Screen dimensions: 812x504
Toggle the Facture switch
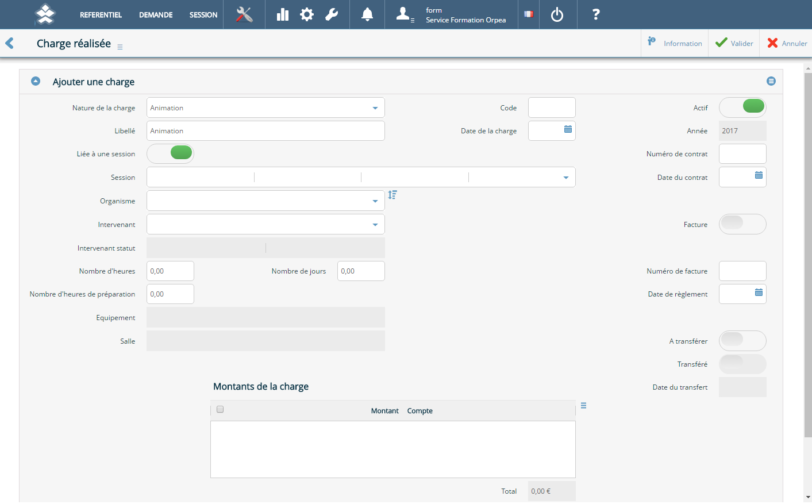click(742, 224)
